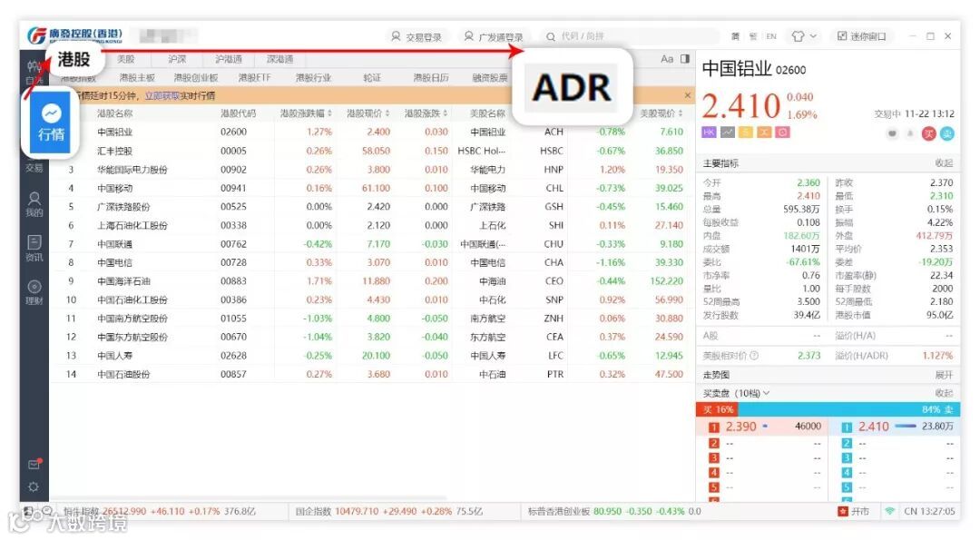The image size is (980, 540).
Task: Click the 84% 卖 portion of ratio bar
Action: click(x=848, y=410)
